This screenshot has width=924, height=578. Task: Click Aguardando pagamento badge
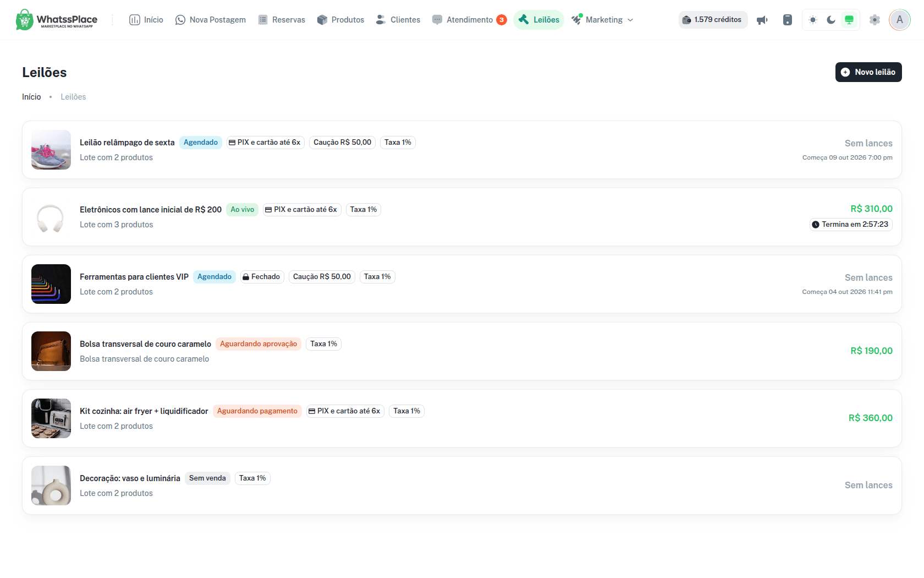[257, 411]
